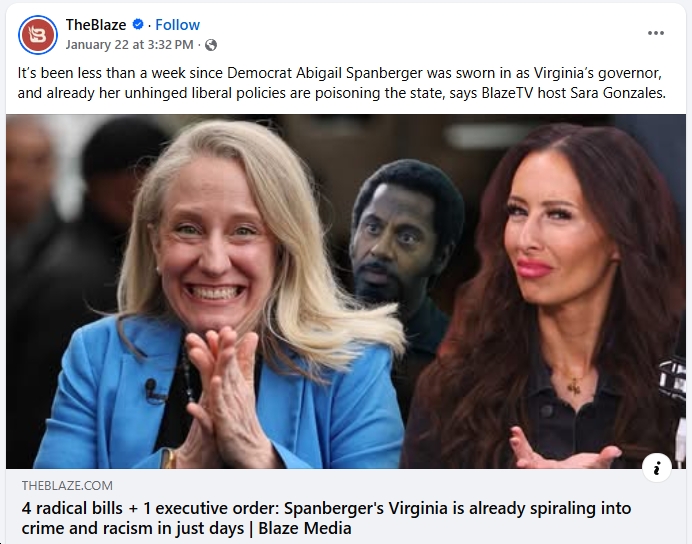The image size is (692, 544).
Task: Click the second caption line mentioning Sara Gonzales
Action: (342, 93)
